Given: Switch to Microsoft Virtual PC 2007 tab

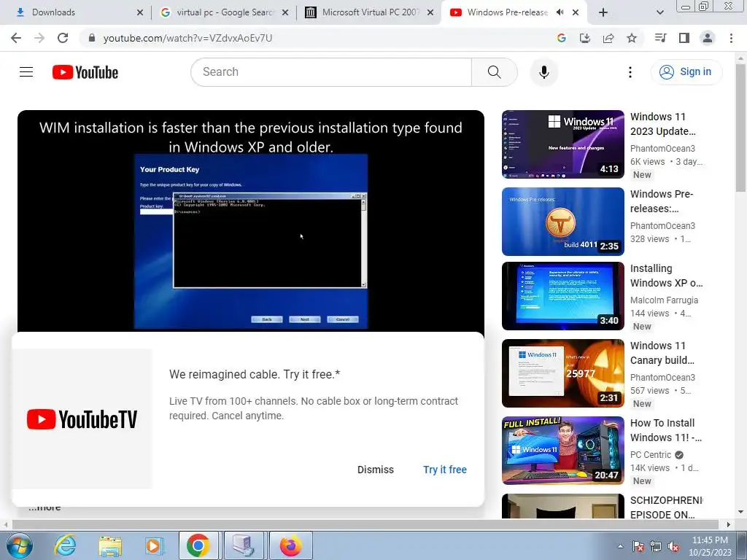Looking at the screenshot, I should 369,12.
